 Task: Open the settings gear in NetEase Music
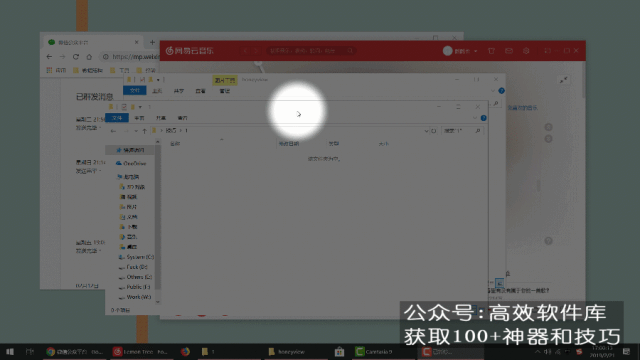click(526, 51)
